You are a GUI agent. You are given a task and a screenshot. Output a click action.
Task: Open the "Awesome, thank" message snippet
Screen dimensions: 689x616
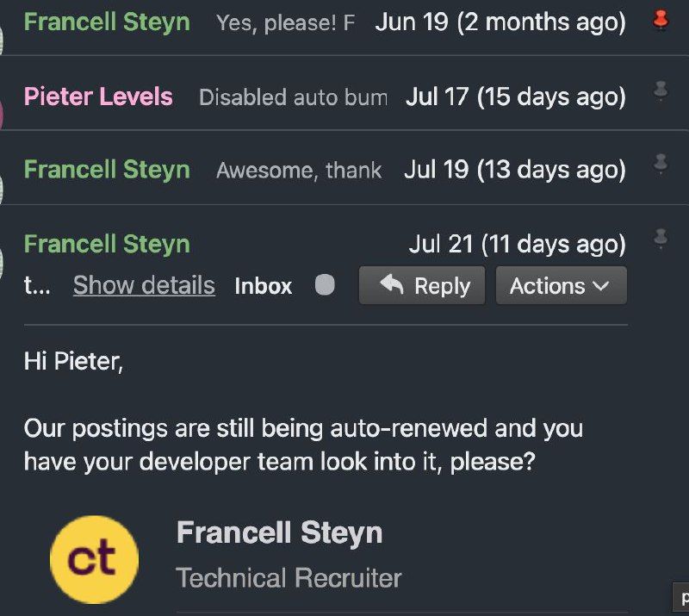click(299, 171)
